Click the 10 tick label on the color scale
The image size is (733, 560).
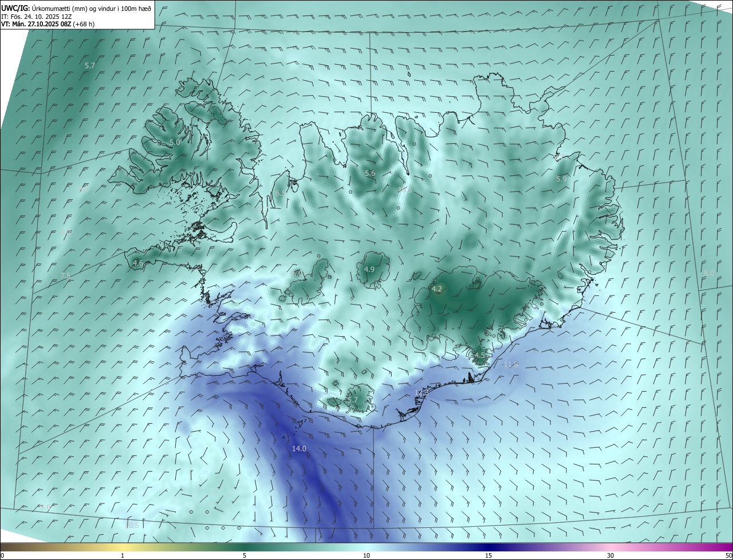click(366, 555)
